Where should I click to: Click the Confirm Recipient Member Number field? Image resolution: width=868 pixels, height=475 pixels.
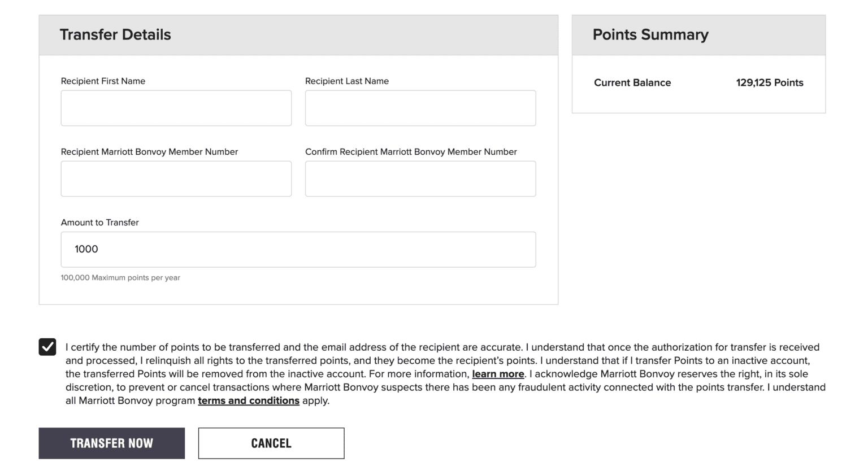(x=420, y=178)
